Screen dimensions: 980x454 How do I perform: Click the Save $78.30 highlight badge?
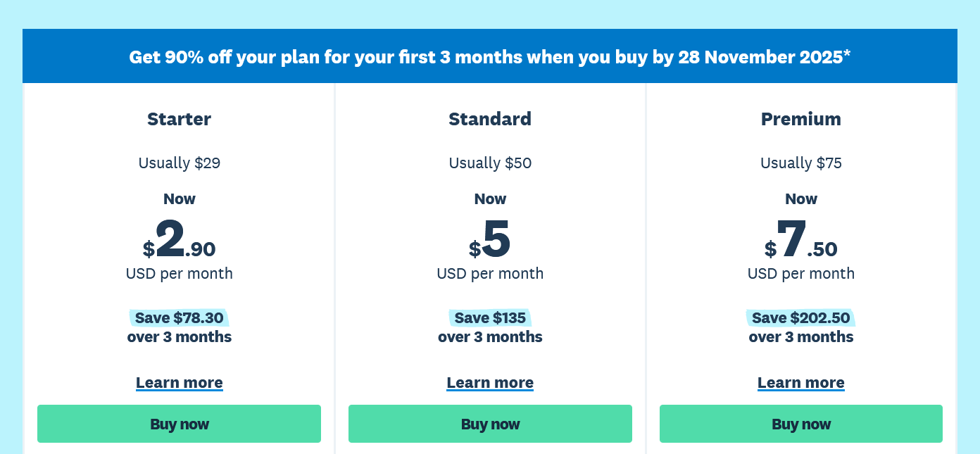tap(179, 318)
